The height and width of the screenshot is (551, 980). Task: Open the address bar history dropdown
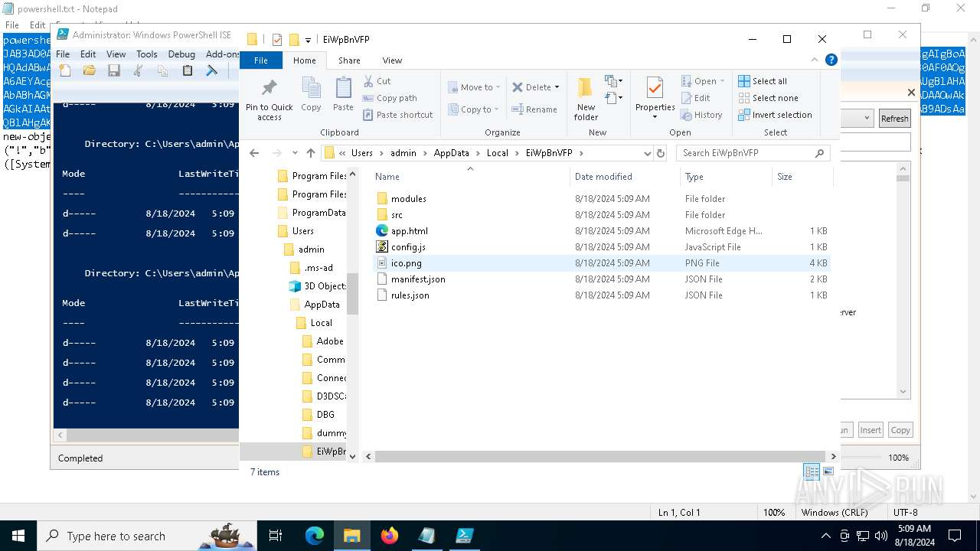coord(648,153)
